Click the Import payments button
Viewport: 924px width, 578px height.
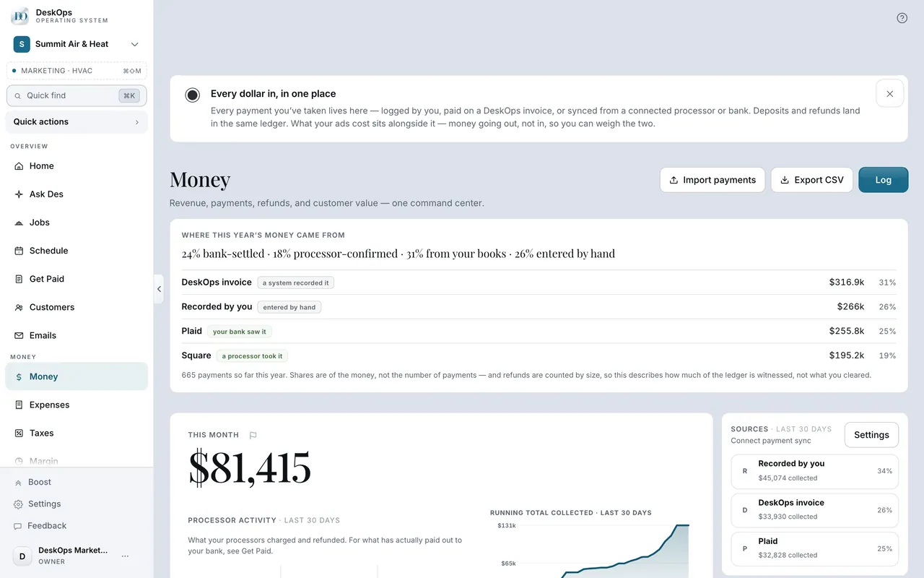click(x=712, y=180)
